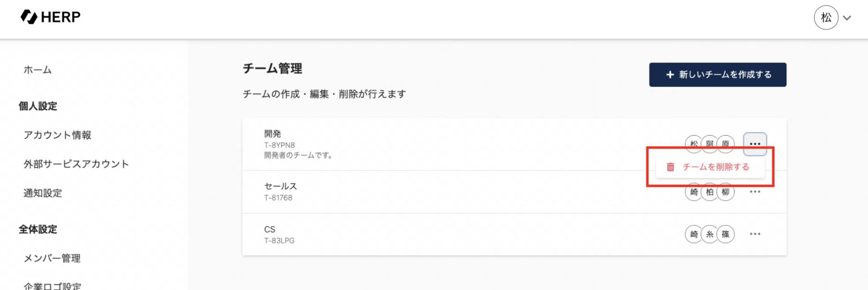Go to ホーム in the sidebar

pos(38,70)
